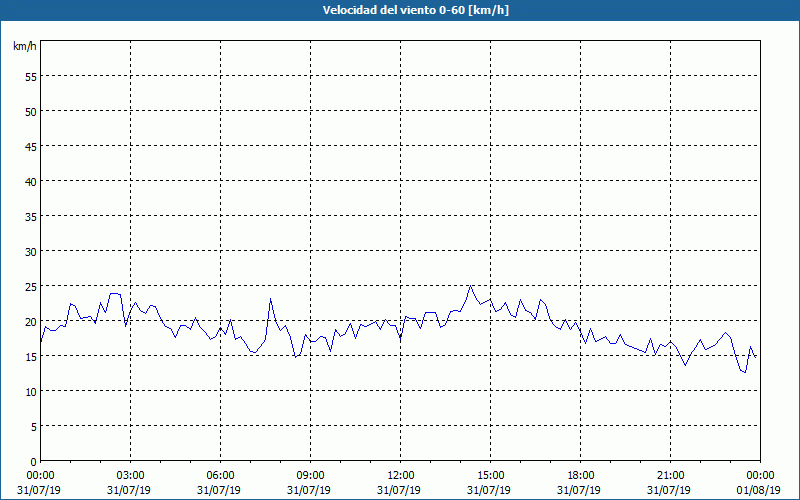Click the 31/07/19 date under 12:00
This screenshot has width=800, height=500.
(399, 490)
